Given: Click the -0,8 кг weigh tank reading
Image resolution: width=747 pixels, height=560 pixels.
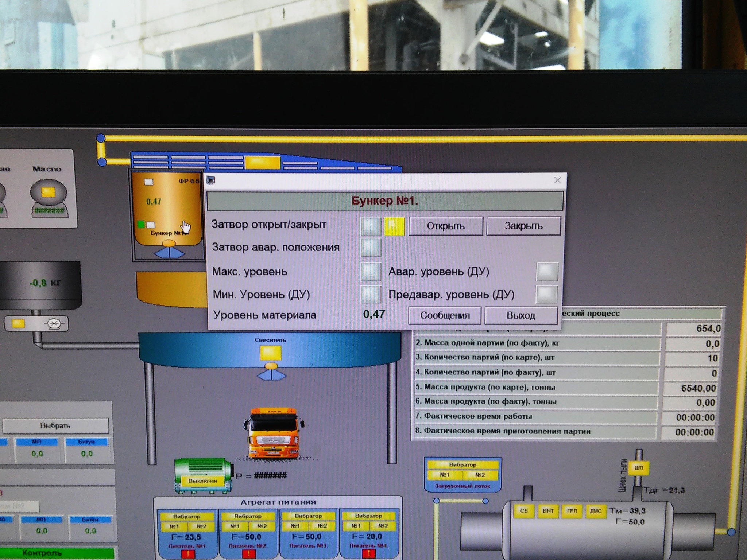Looking at the screenshot, I should pos(45,283).
